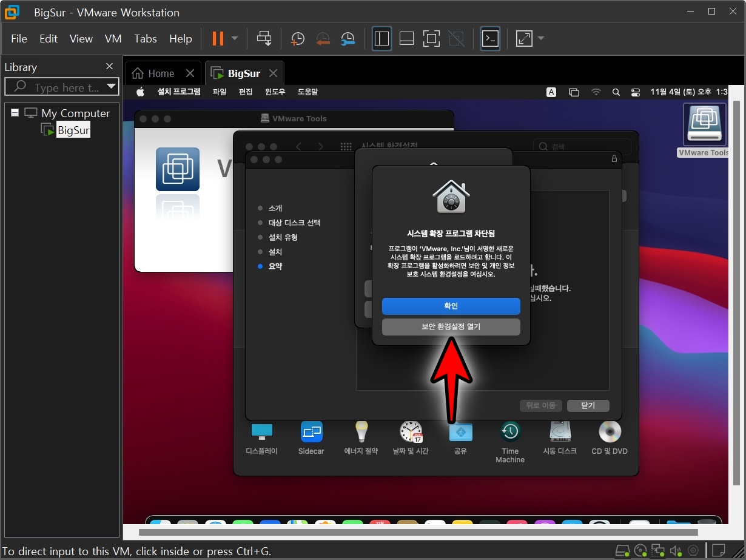Click the stretch guest display icon

523,39
